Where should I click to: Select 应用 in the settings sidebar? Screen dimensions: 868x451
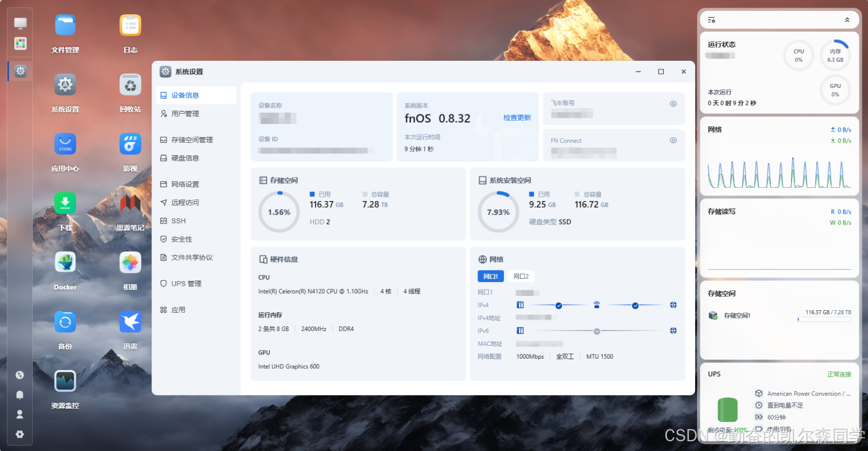pos(196,310)
